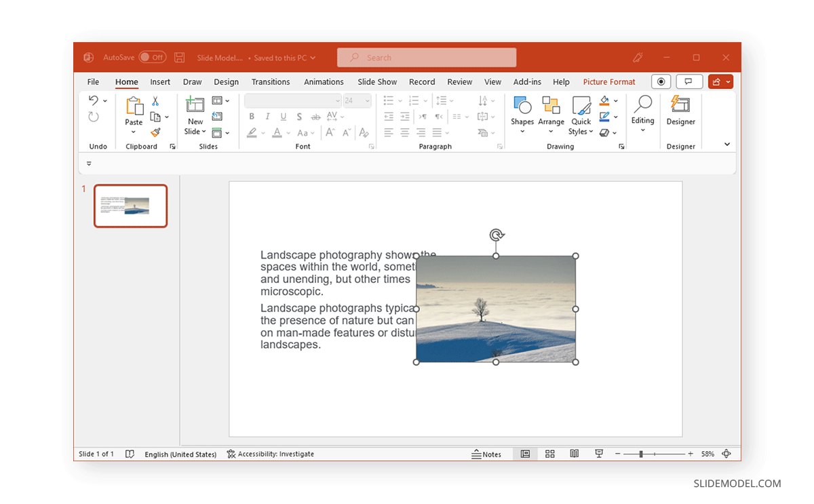814x504 pixels.
Task: Select the slide 1 thumbnail
Action: [130, 206]
